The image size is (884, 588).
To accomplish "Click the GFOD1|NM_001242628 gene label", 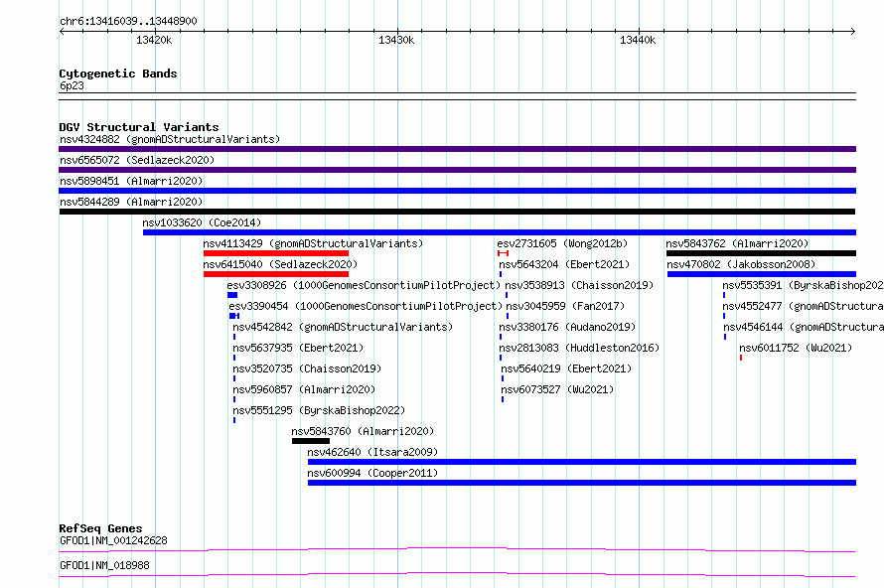I will (113, 540).
